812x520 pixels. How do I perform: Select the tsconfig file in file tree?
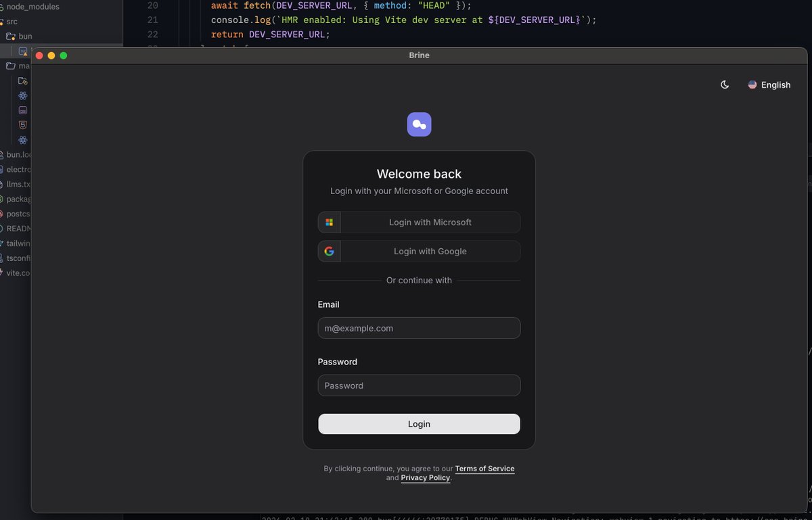click(x=16, y=258)
